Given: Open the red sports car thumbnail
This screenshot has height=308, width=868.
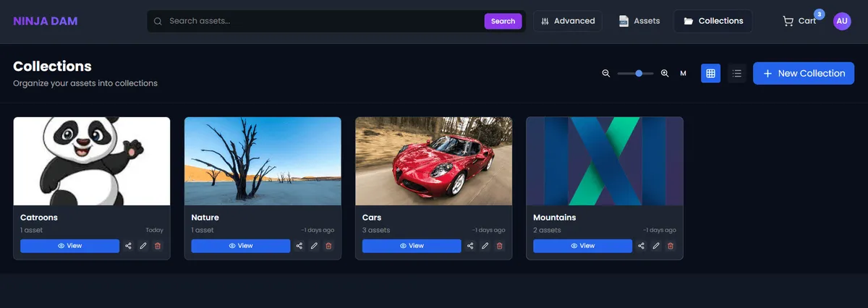Looking at the screenshot, I should click(433, 161).
